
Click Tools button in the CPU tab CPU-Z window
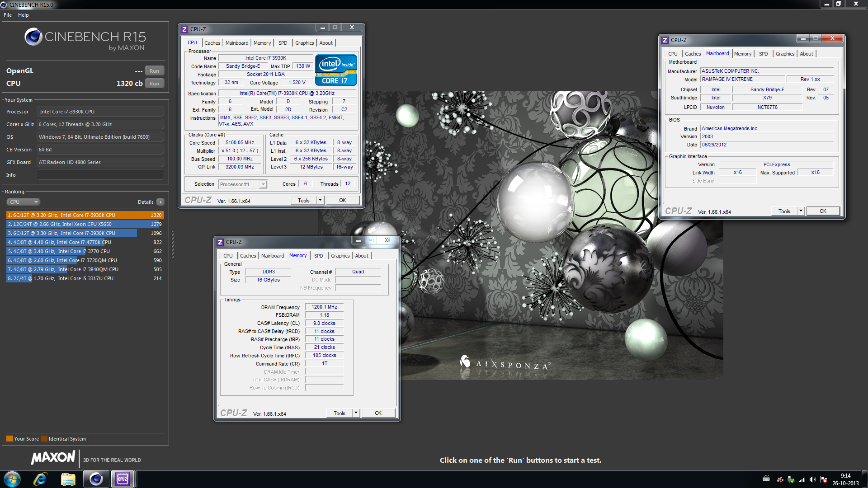click(304, 200)
